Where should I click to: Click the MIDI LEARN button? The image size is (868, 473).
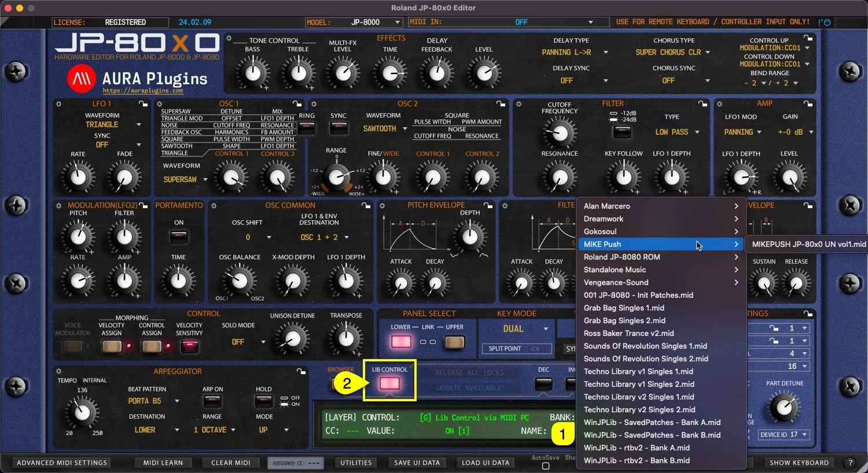pos(163,463)
